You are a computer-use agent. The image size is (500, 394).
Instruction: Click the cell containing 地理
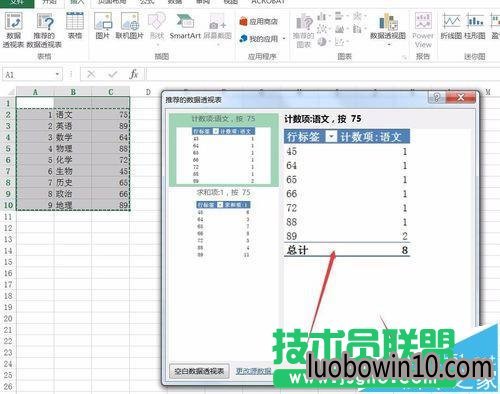tap(73, 205)
